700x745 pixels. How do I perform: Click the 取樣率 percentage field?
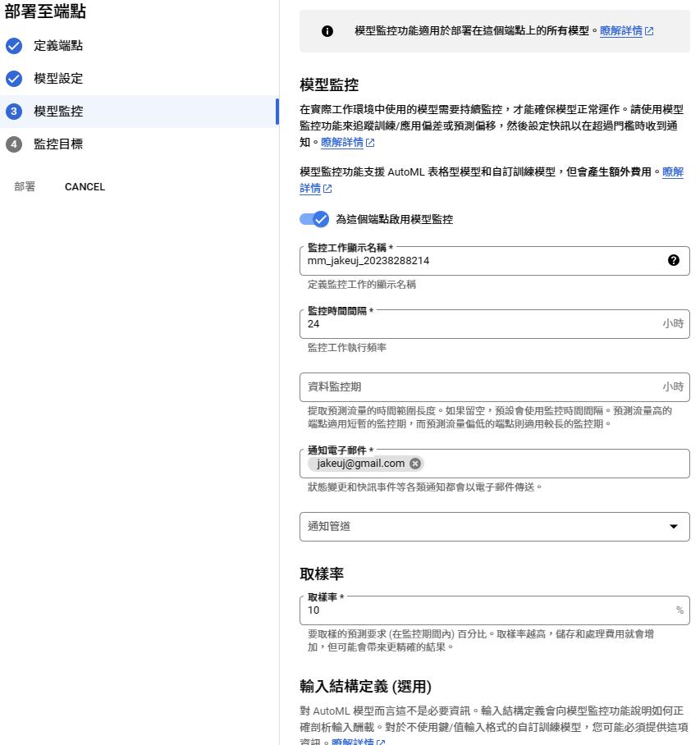[x=488, y=610]
